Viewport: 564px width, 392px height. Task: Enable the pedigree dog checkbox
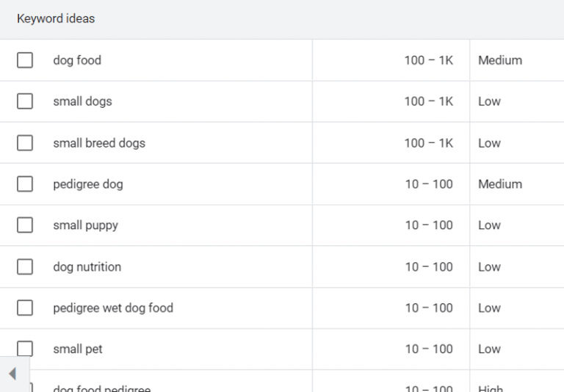click(x=25, y=184)
